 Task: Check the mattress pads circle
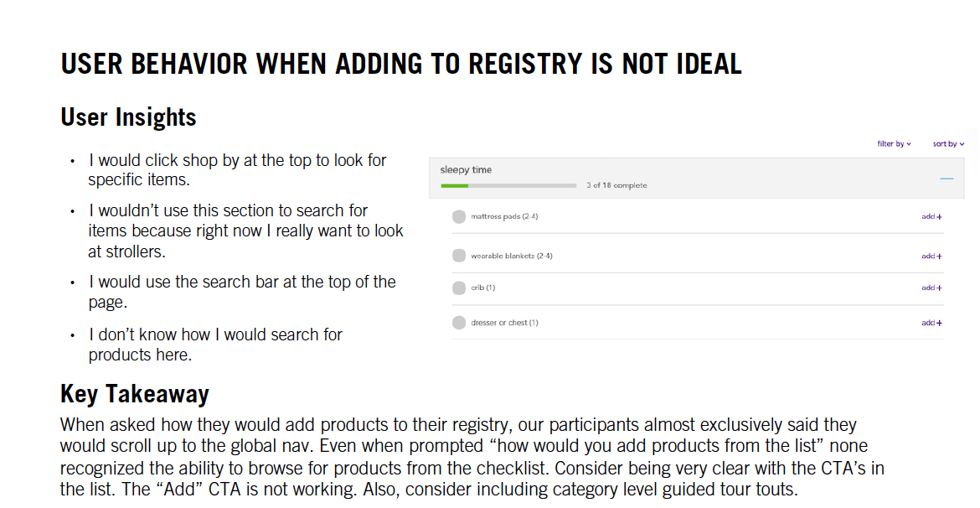click(x=459, y=217)
